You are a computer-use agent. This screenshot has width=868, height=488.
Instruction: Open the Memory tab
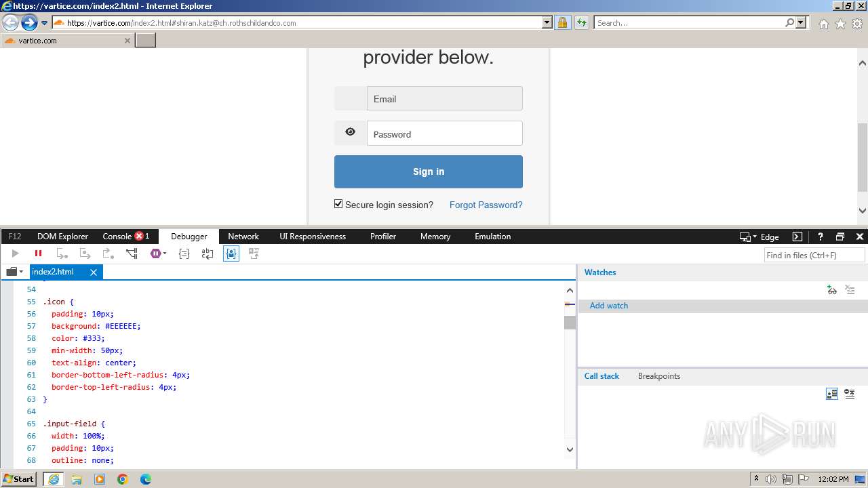tap(435, 237)
